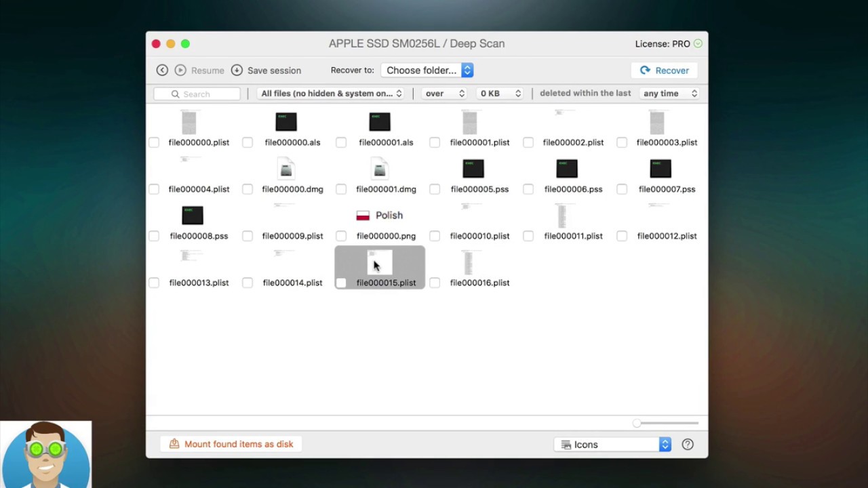Click the file000010.plist file name
This screenshot has height=488, width=868.
point(479,236)
